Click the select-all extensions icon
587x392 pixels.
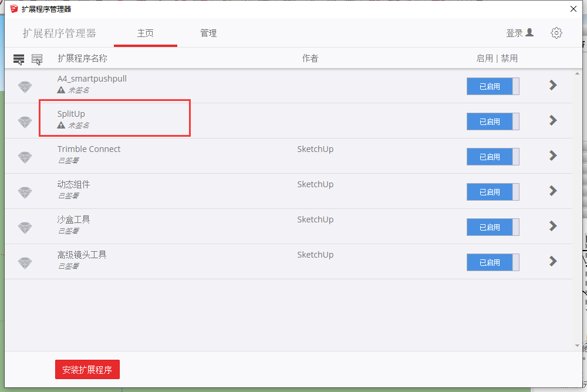(19, 59)
